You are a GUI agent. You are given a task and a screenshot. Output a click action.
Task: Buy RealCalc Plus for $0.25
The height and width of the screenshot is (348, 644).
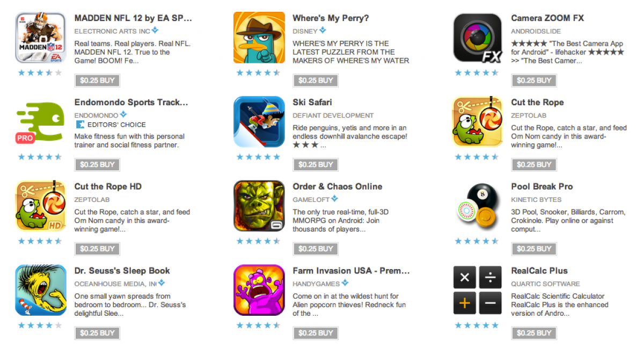coord(533,334)
